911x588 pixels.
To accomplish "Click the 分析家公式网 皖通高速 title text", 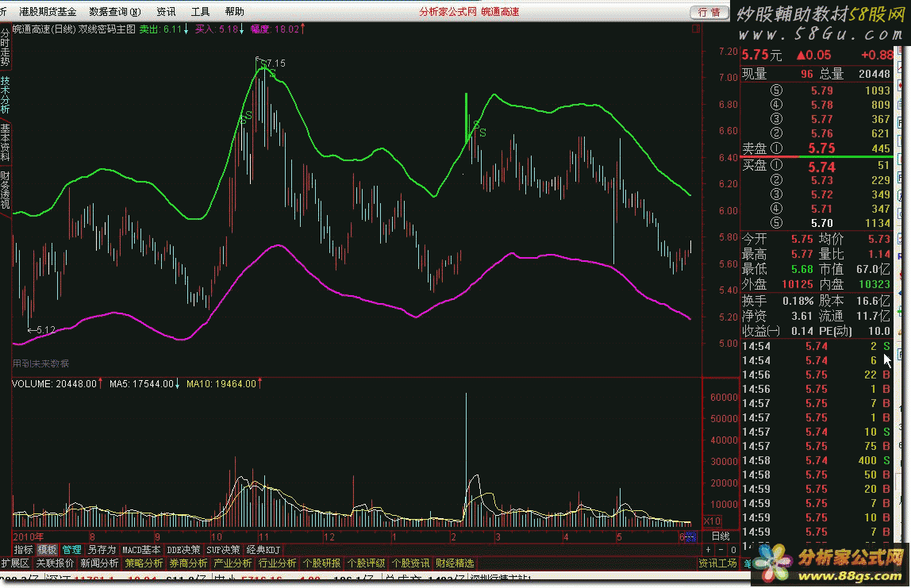I will coord(469,12).
